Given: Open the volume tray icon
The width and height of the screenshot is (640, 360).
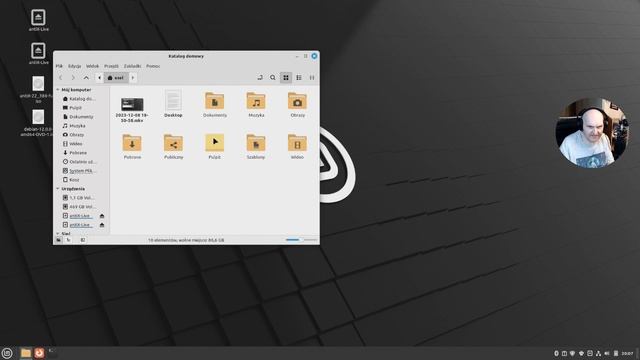Looking at the screenshot, I should click(607, 353).
